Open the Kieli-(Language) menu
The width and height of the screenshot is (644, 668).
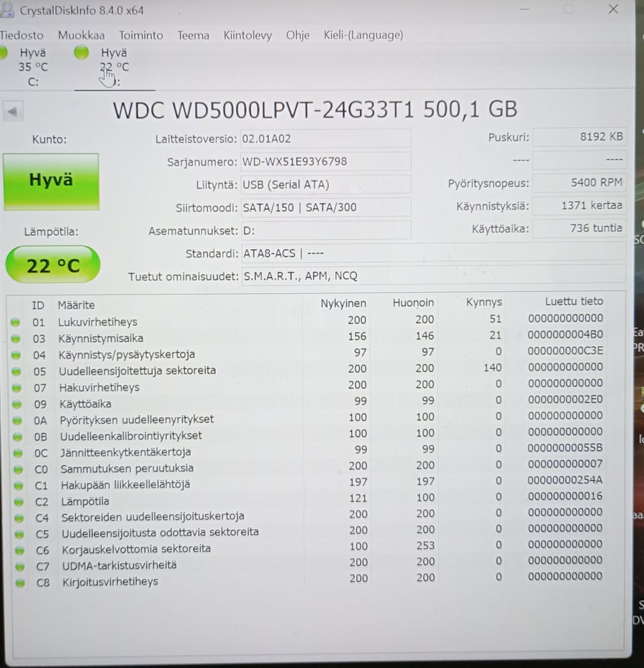click(363, 36)
